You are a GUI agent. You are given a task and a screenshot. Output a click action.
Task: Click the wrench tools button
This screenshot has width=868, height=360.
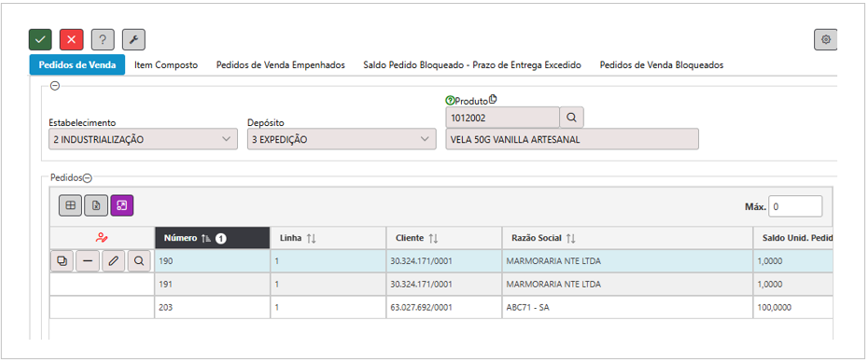(133, 40)
